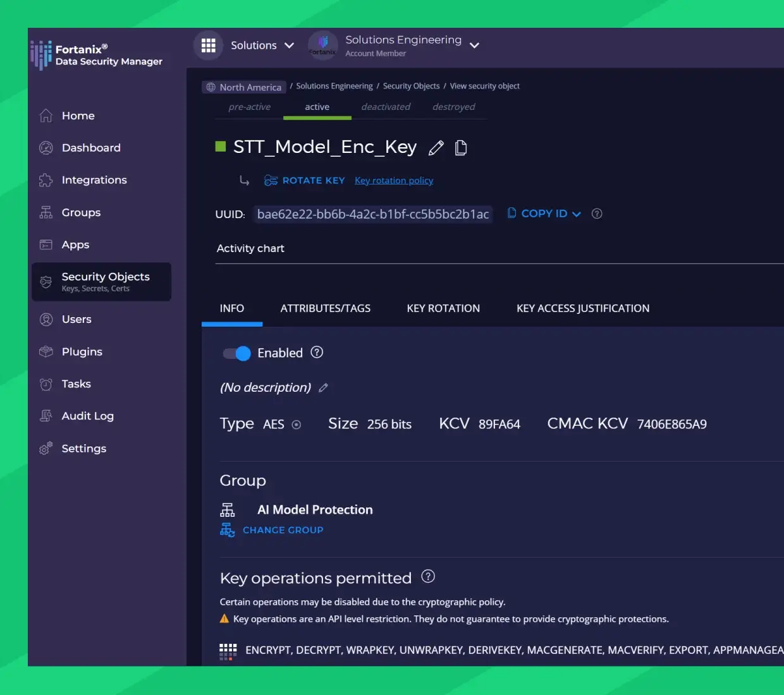Image resolution: width=784 pixels, height=695 pixels.
Task: Click help icon beside Key operations permitted
Action: (428, 577)
